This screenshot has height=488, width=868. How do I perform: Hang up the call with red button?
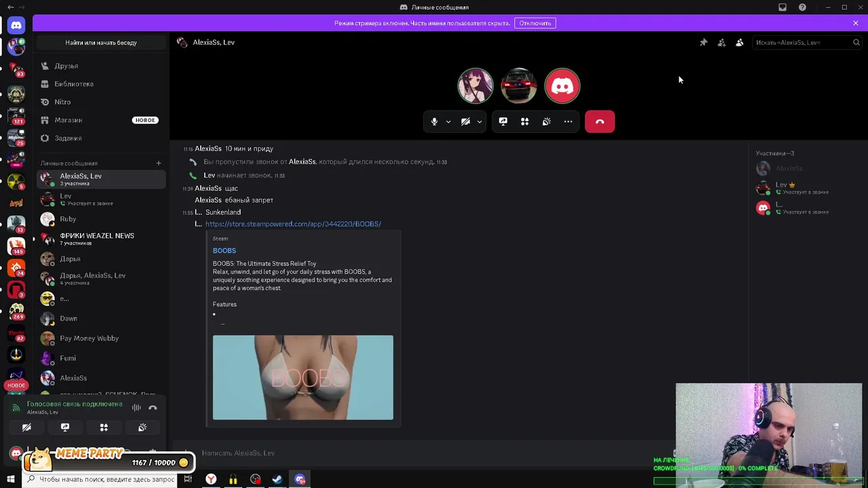tap(599, 121)
